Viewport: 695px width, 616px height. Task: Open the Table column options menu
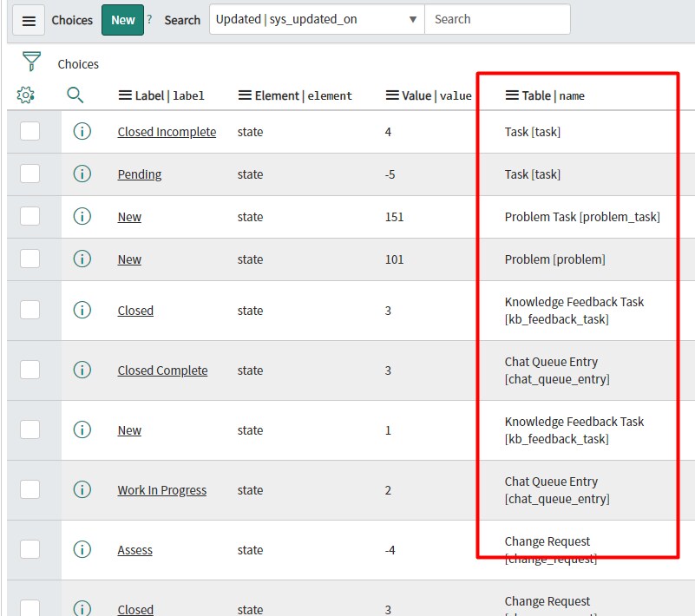point(512,95)
